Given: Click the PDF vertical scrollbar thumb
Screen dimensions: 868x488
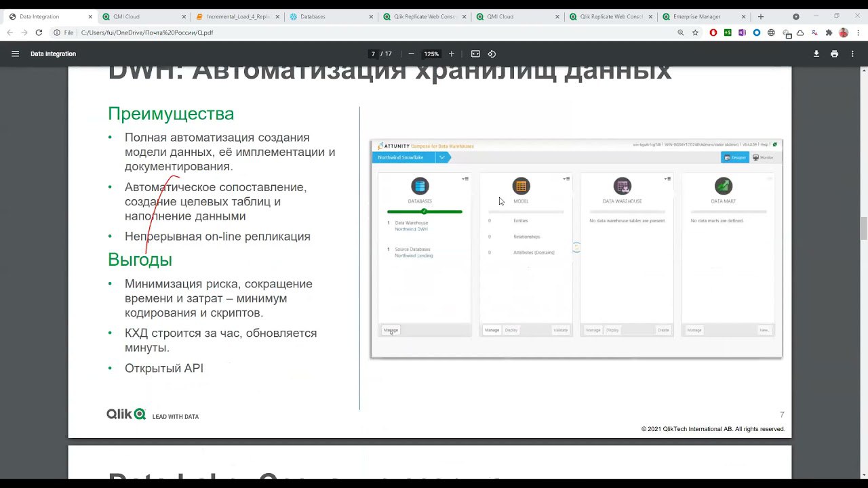Looking at the screenshot, I should [x=863, y=228].
